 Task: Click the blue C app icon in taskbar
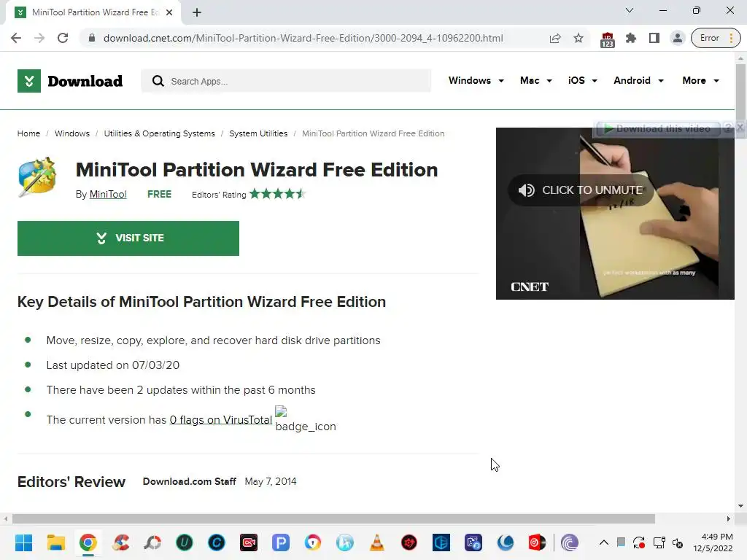pos(217,542)
